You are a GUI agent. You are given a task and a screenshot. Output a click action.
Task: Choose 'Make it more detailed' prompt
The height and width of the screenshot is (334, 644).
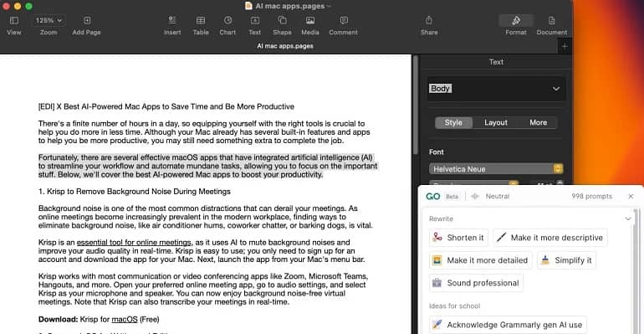coord(481,260)
